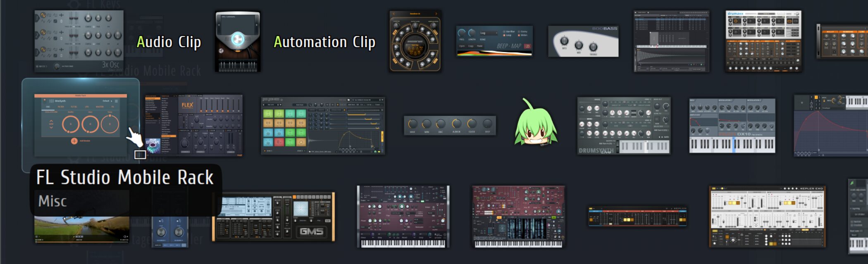Screen dimensions: 868x264
Task: Pick the Autogun plugin thumbnail beside Audio Clip
Action: pos(238,41)
